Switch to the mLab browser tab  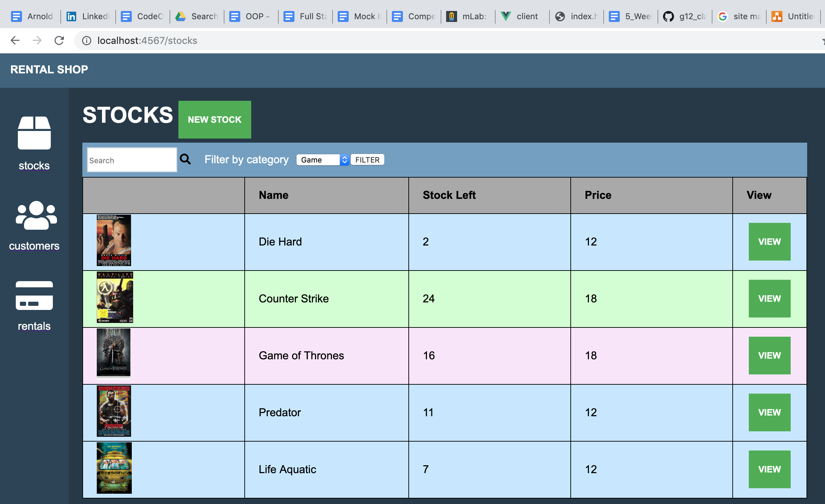468,16
